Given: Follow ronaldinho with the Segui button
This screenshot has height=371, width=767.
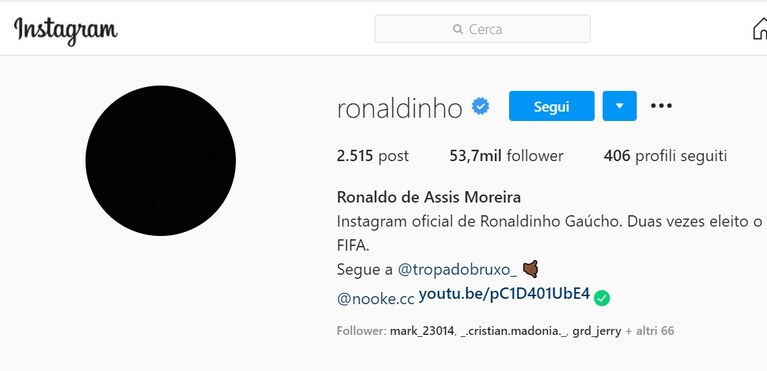Looking at the screenshot, I should click(551, 106).
